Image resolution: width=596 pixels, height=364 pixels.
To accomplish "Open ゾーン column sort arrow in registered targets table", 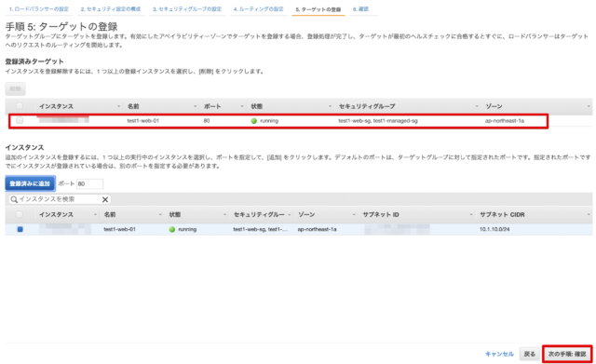I will point(588,106).
